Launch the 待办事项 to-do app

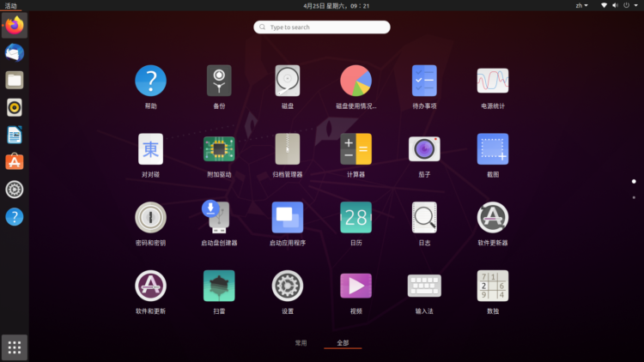click(424, 81)
